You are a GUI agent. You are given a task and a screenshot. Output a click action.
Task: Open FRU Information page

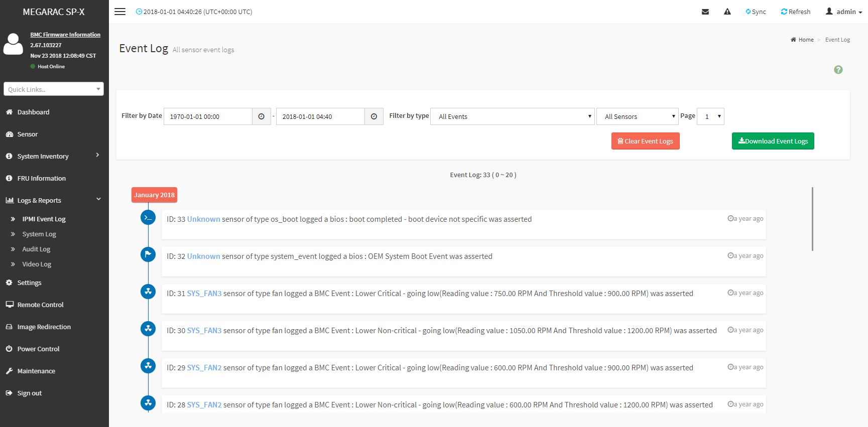(x=42, y=178)
